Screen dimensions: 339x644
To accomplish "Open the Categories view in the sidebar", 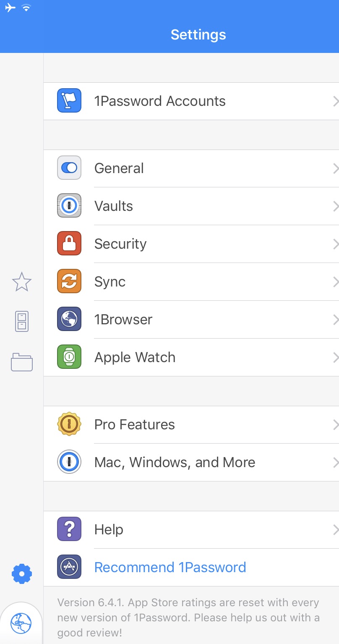I will [x=21, y=321].
